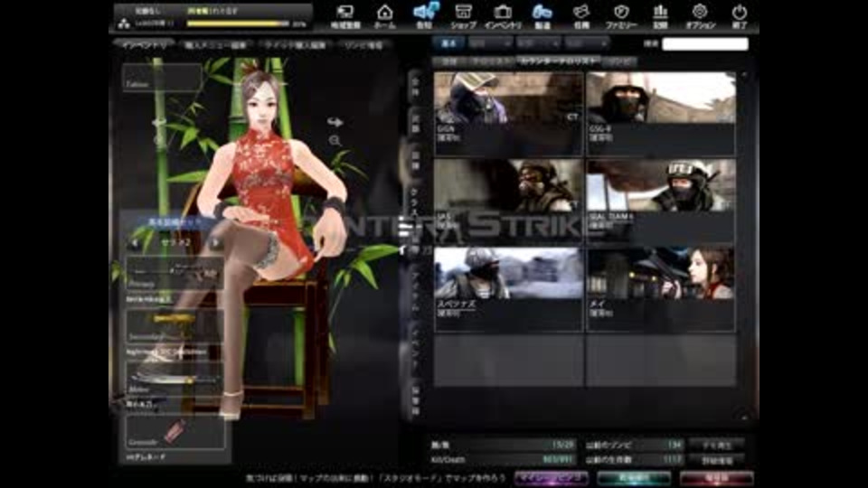This screenshot has height=488, width=868.
Task: Click the rotate character arrow icon
Action: pyautogui.click(x=335, y=121)
